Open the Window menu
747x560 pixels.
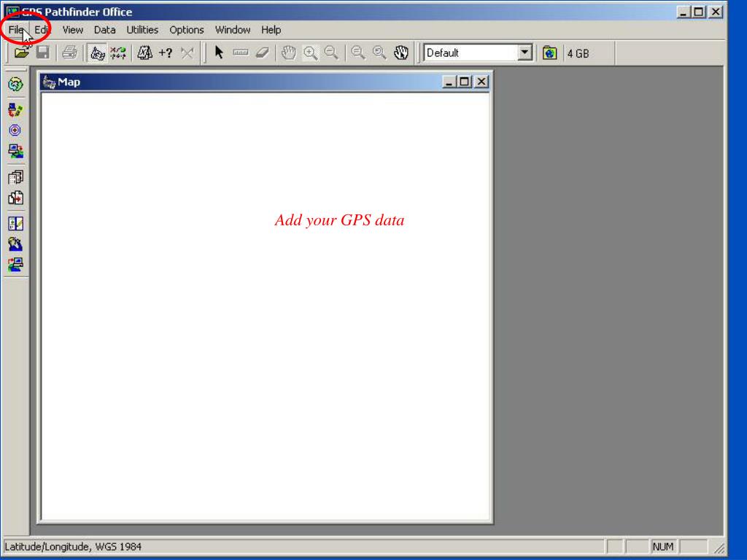[x=233, y=30]
